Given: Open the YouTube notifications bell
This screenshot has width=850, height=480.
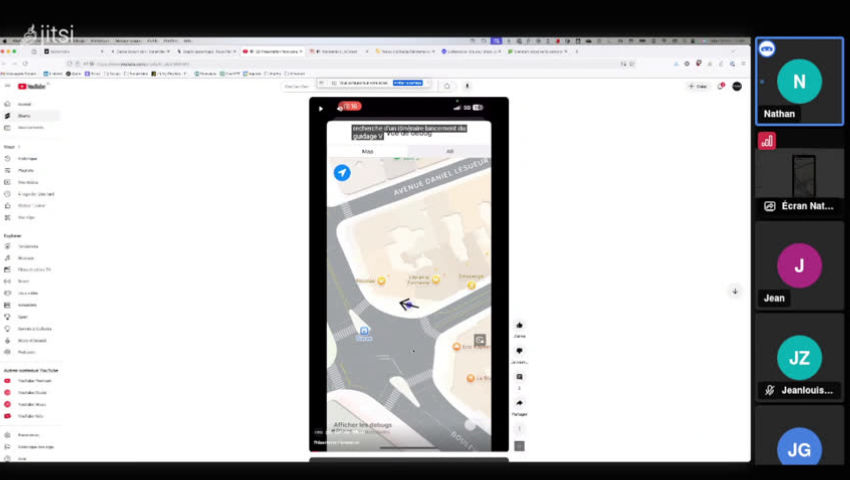Looking at the screenshot, I should click(722, 86).
